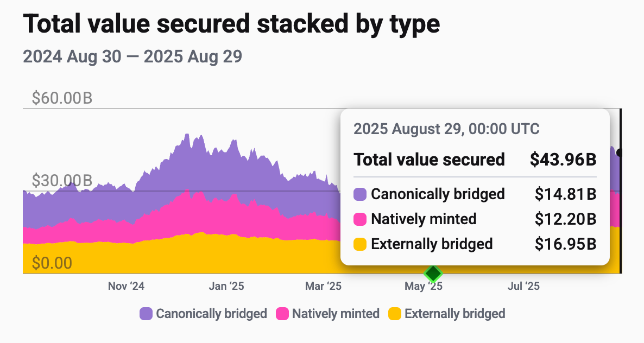
Task: Toggle Externally bridged series in legend
Action: tap(447, 314)
